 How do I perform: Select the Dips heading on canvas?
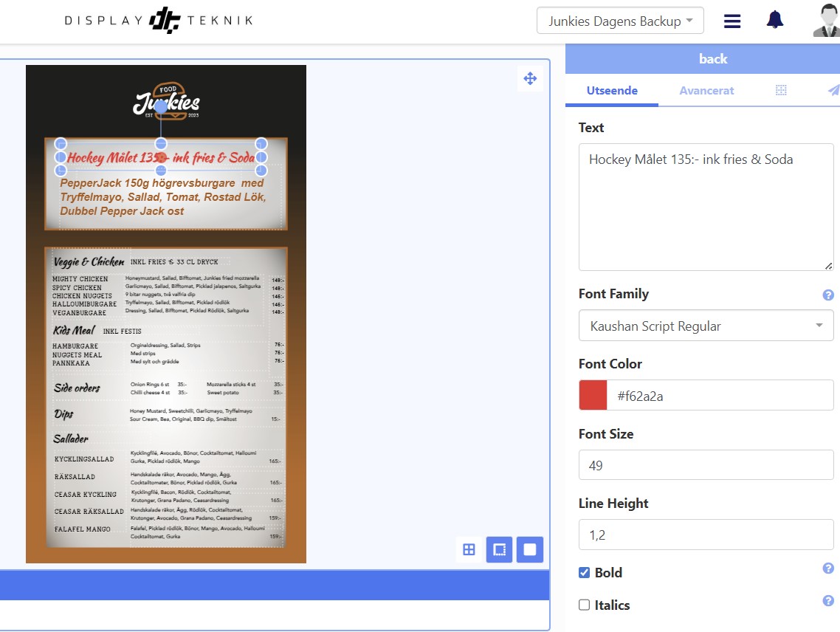click(63, 414)
